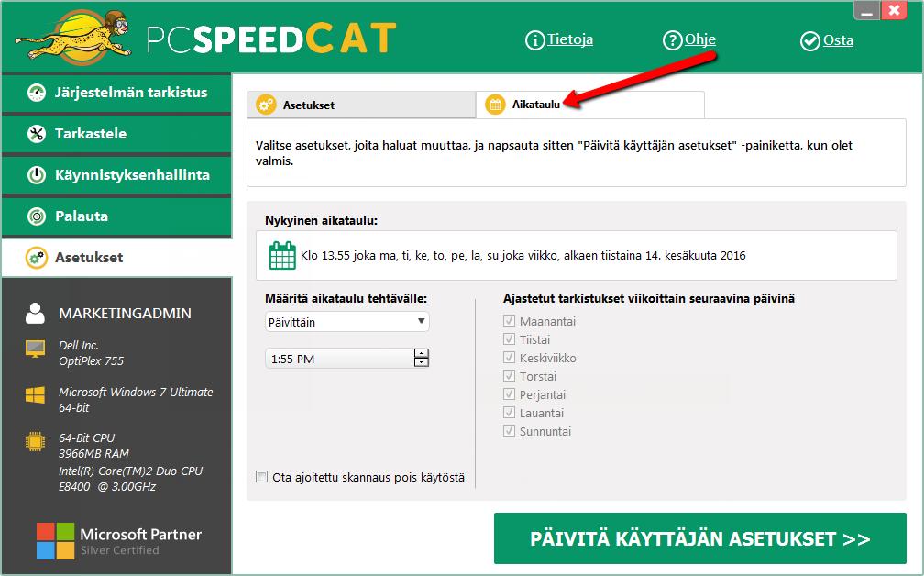Click the Tietoja info icon
The width and height of the screenshot is (924, 576).
click(534, 40)
